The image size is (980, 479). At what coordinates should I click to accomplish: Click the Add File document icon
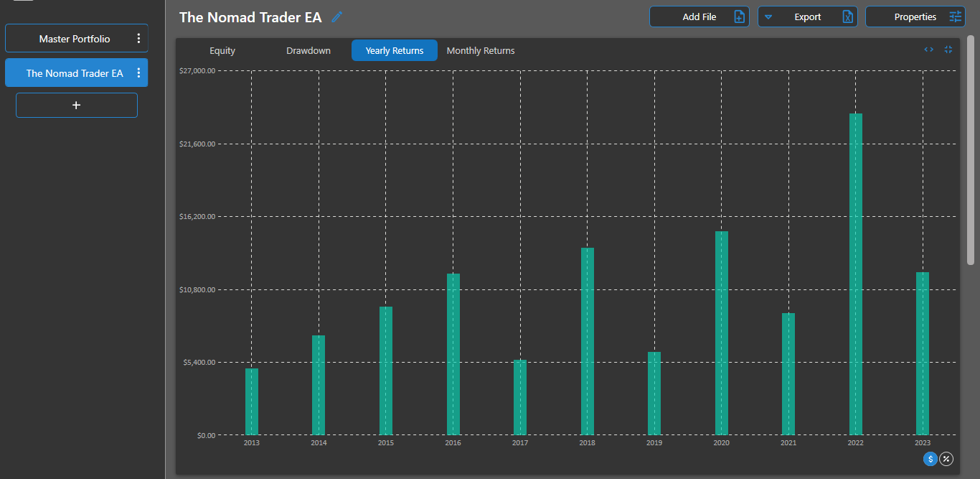point(740,16)
